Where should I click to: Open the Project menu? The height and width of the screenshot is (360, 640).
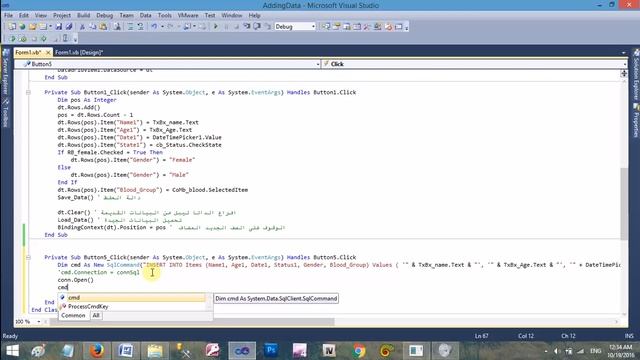(x=62, y=15)
